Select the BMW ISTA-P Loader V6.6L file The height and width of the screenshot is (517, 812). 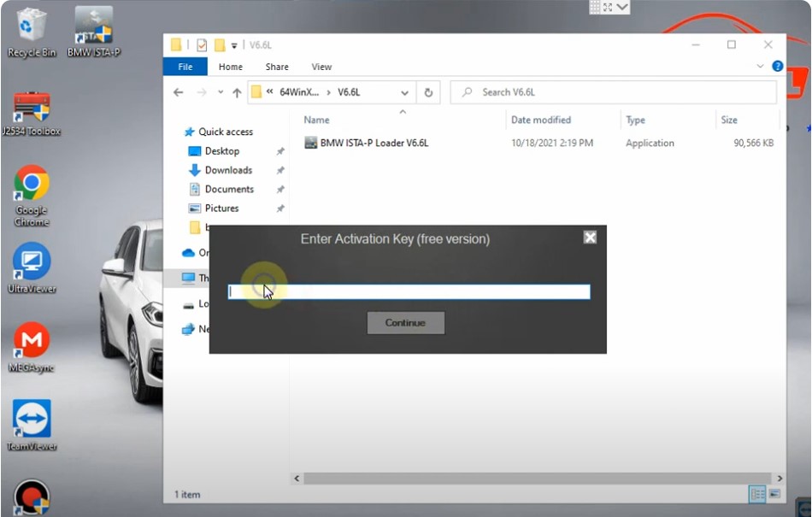[x=374, y=143]
